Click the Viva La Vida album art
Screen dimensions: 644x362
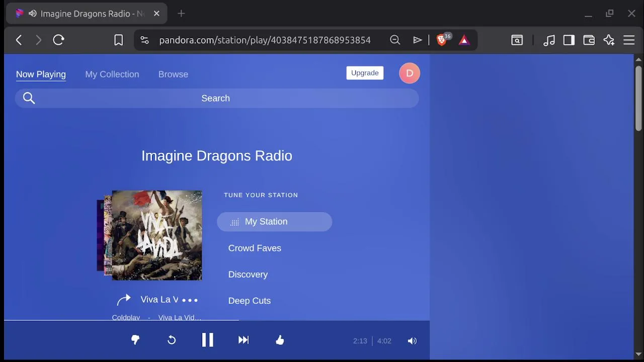coord(157,235)
